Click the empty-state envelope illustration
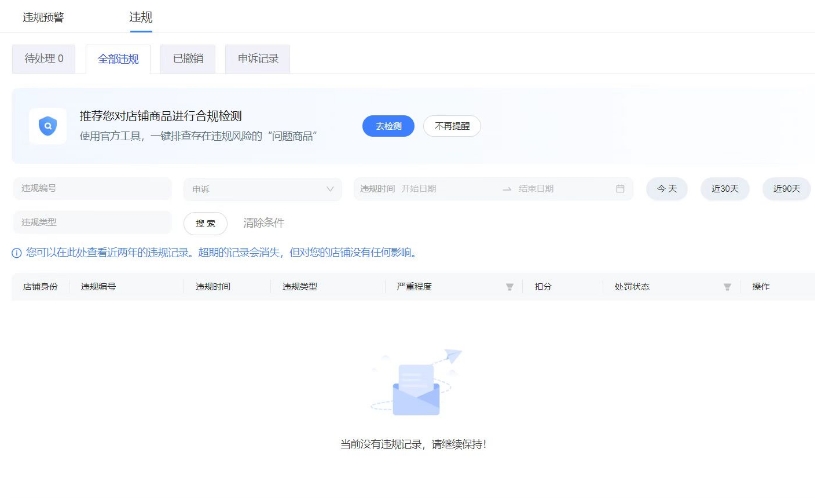The height and width of the screenshot is (498, 815). click(x=416, y=385)
